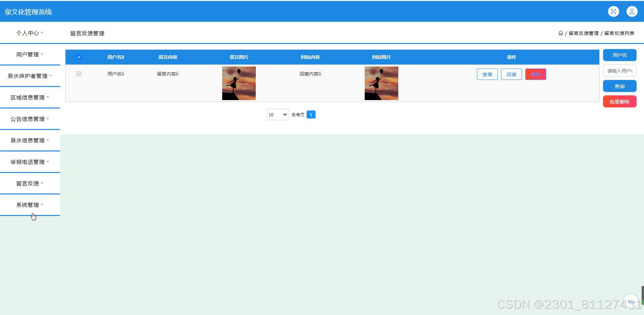Toggle fullscreen with the expand icon

point(613,11)
